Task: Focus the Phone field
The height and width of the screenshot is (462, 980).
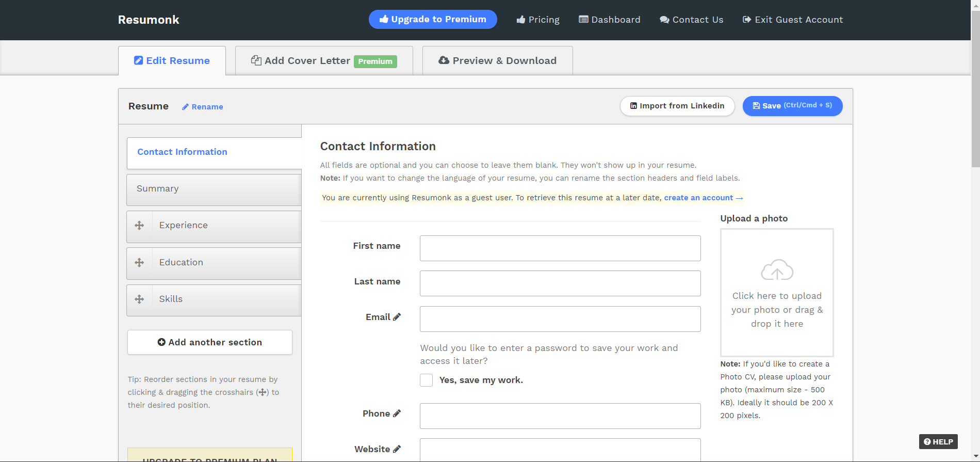Action: pos(560,416)
